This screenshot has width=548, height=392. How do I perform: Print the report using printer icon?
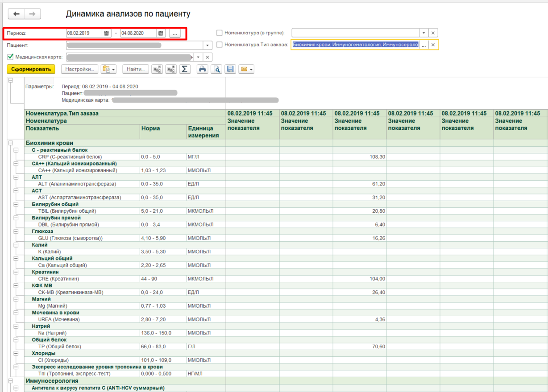click(x=203, y=69)
